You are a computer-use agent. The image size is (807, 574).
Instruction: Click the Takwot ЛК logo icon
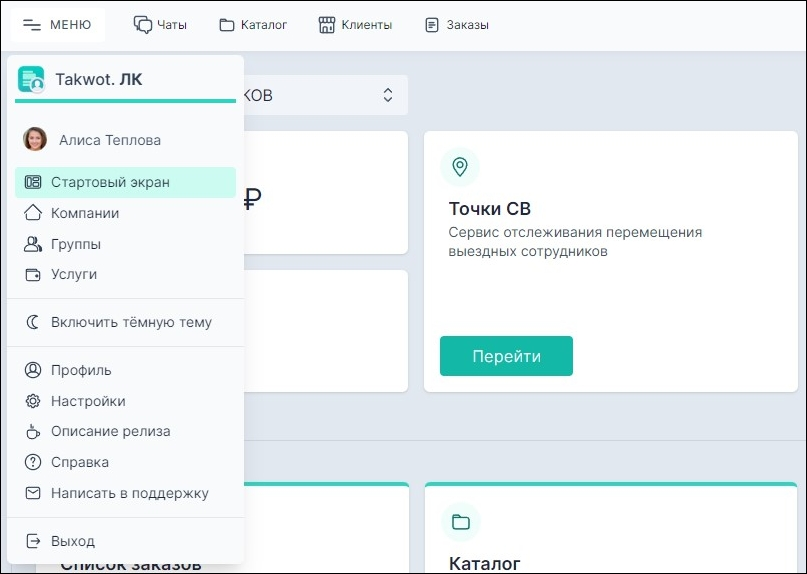click(31, 80)
